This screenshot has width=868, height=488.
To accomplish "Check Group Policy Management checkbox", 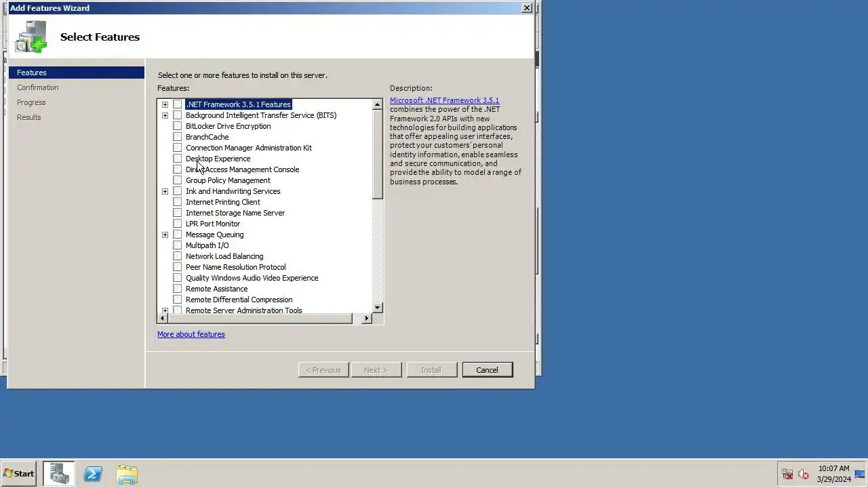I will point(178,180).
